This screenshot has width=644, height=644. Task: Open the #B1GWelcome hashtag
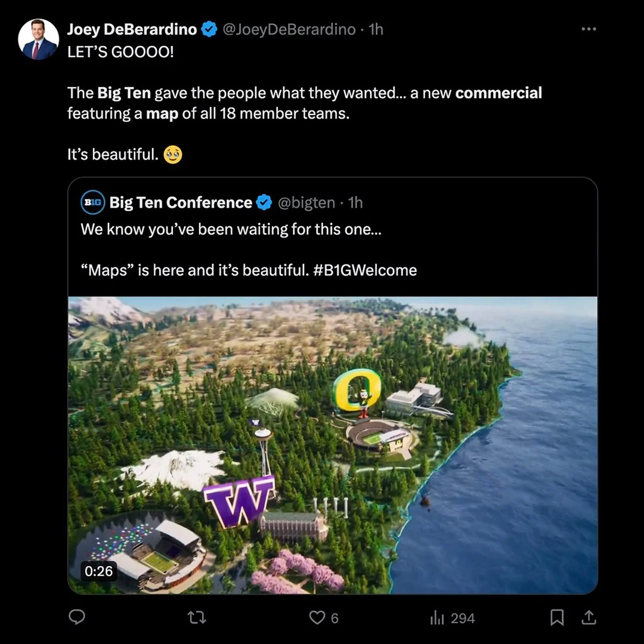pos(364,270)
